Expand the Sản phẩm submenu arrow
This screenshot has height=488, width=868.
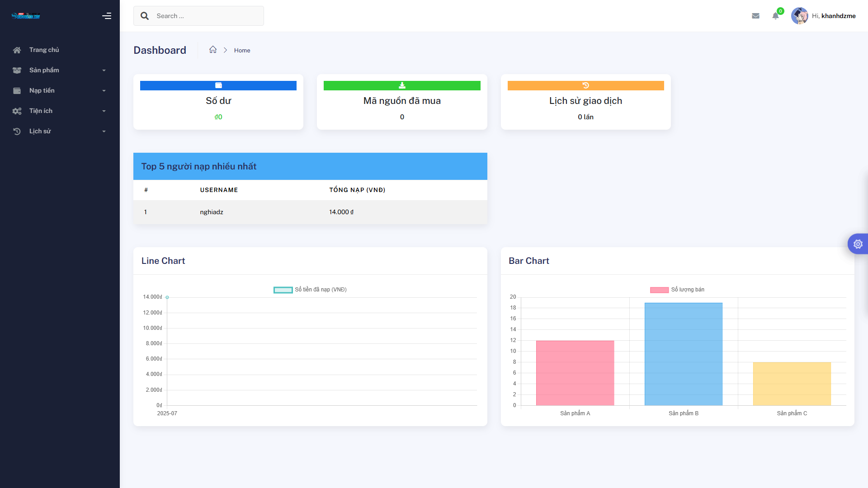point(104,70)
